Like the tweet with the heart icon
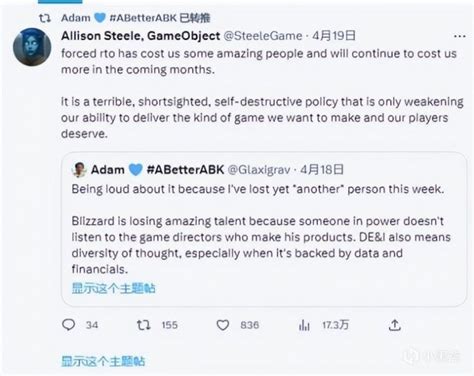474x376 pixels. 223,325
